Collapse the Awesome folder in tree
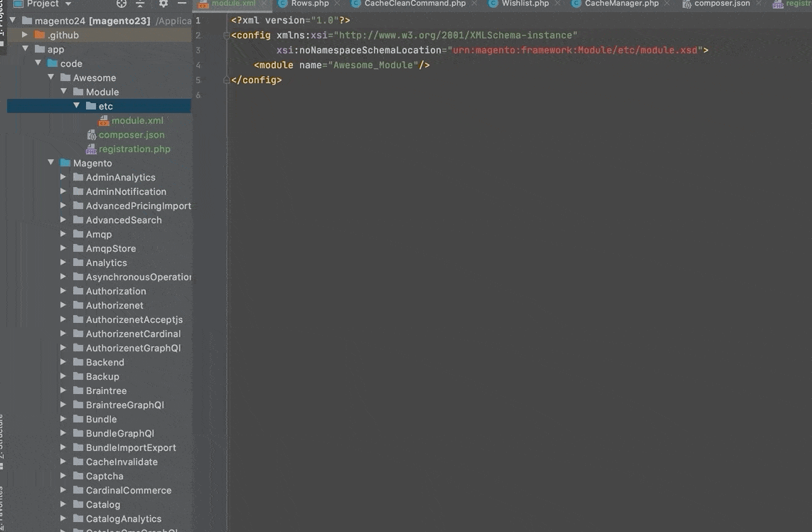The image size is (812, 532). tap(51, 78)
